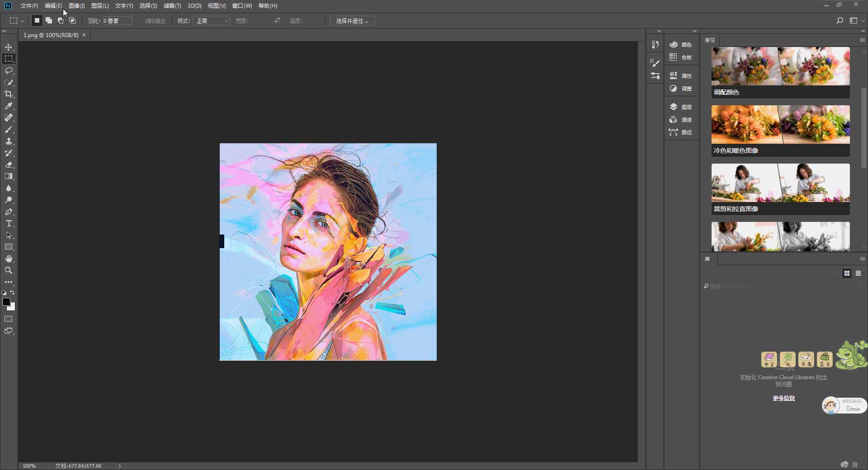Screen dimensions: 868x470
Task: Select the Crop tool
Action: pos(9,94)
